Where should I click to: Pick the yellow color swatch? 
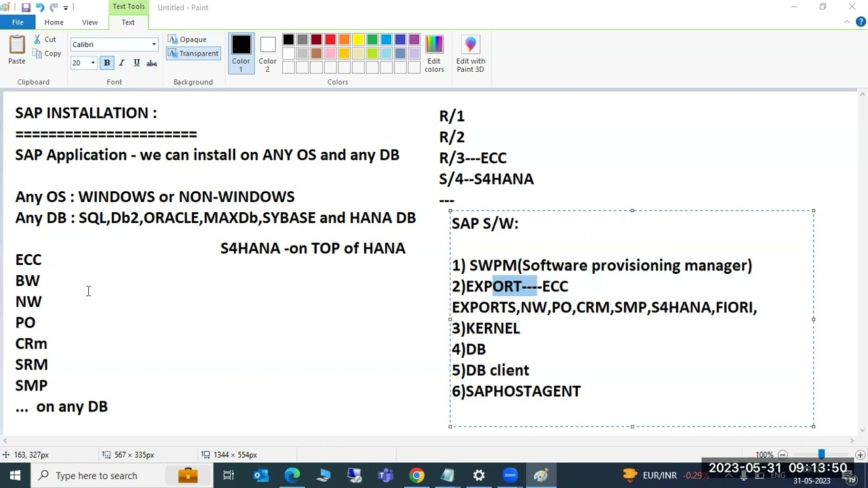tap(358, 40)
